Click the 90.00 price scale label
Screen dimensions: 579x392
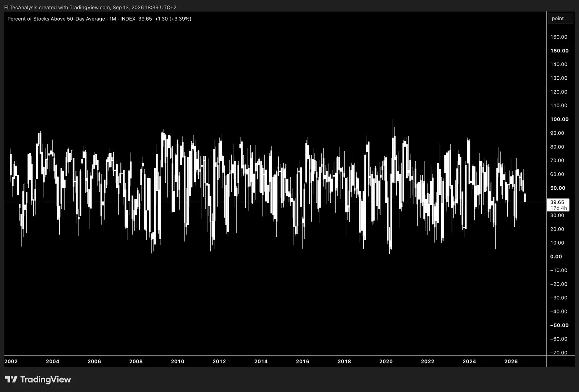click(557, 133)
